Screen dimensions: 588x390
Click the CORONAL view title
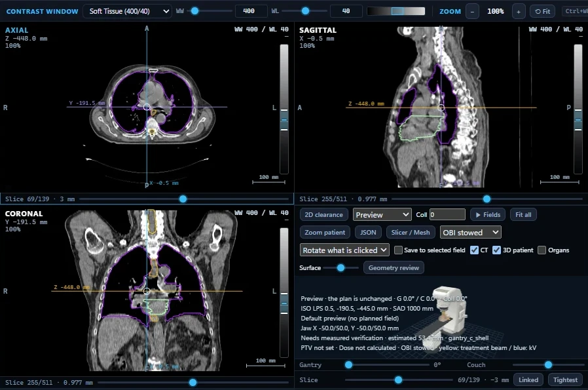tap(24, 214)
